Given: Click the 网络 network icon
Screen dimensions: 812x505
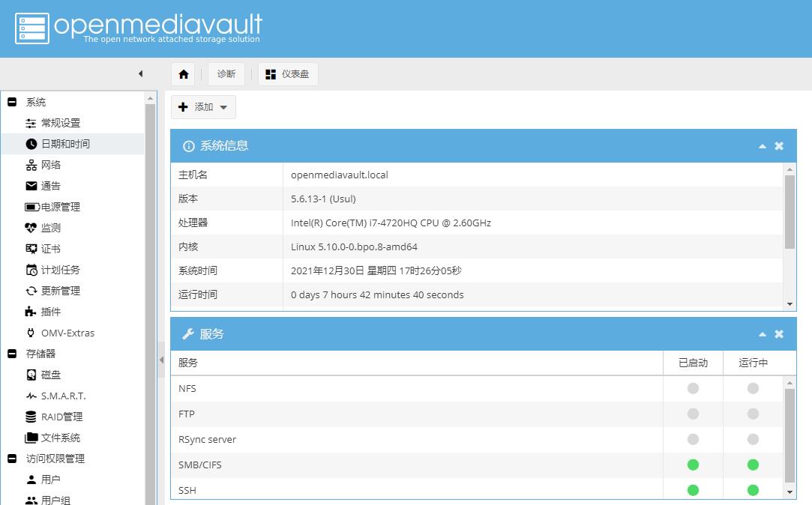Looking at the screenshot, I should (x=31, y=165).
